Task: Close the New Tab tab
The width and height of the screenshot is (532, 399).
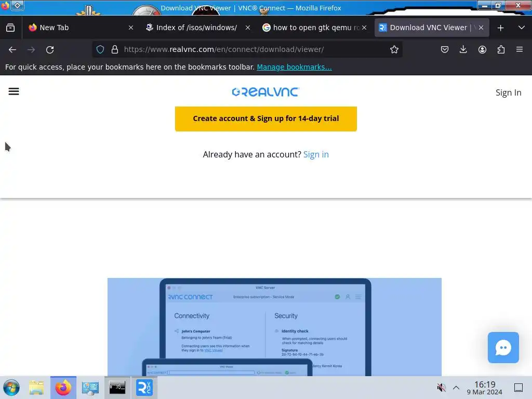Action: [x=130, y=28]
